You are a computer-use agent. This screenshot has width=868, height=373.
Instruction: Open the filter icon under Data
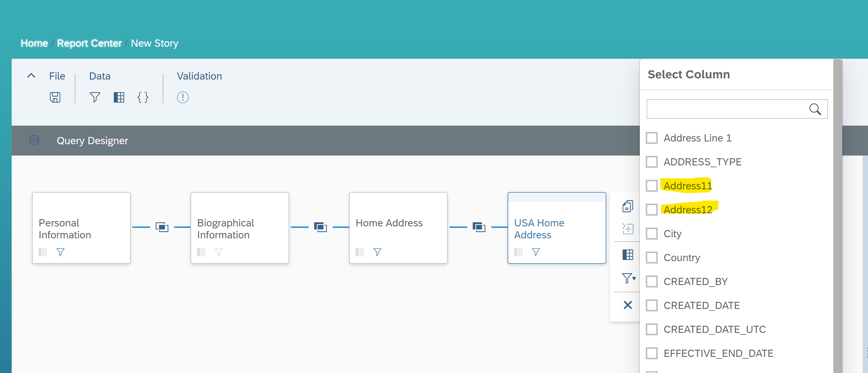coord(95,98)
